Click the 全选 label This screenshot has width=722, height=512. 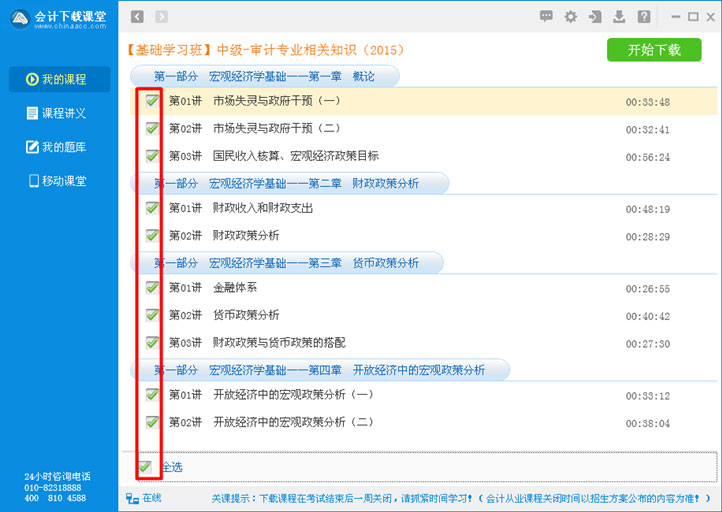[x=173, y=467]
